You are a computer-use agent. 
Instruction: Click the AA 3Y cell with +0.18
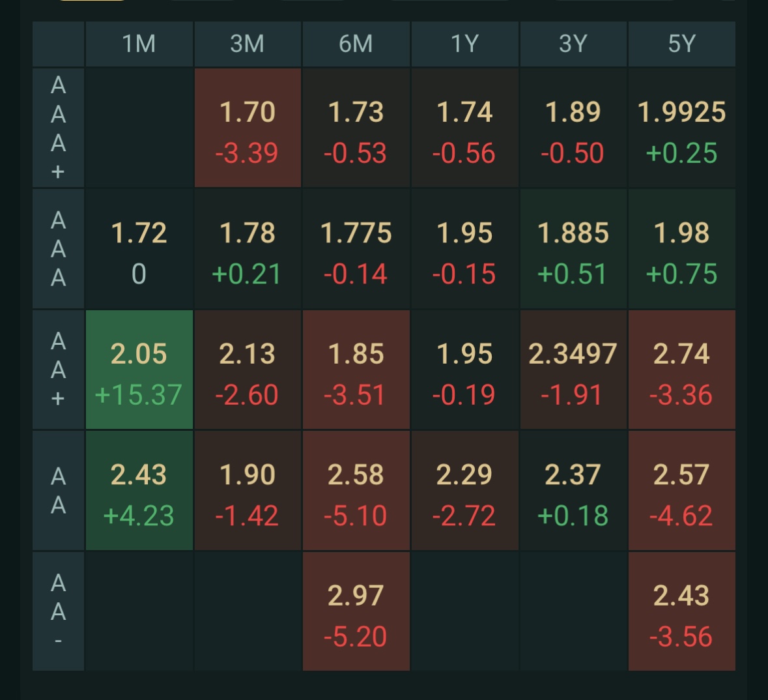point(573,490)
